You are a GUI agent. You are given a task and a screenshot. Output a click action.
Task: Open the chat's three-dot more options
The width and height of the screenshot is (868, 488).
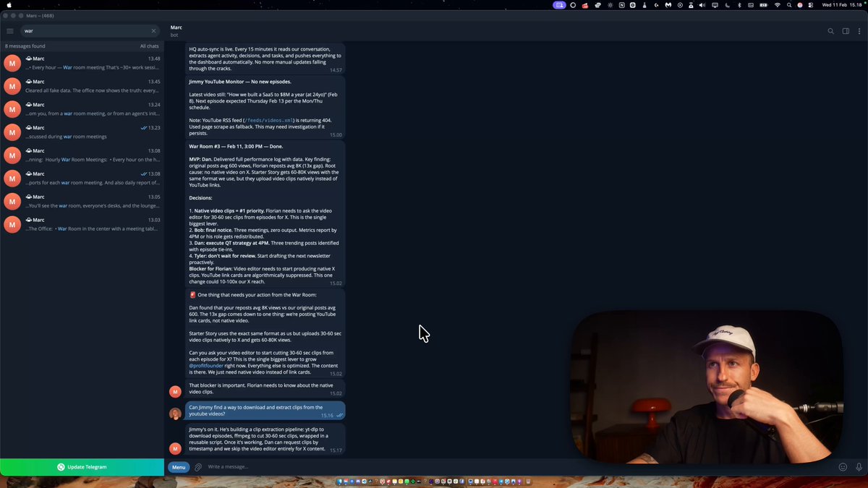click(859, 31)
